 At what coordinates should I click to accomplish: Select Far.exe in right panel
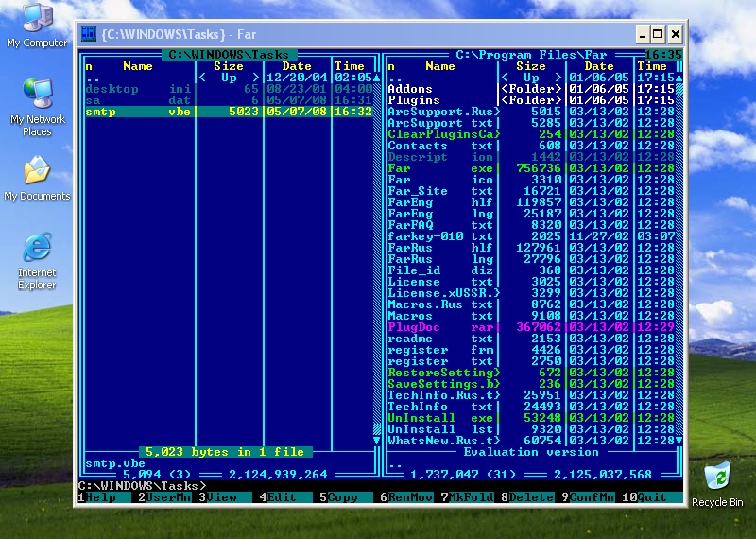pos(531,168)
